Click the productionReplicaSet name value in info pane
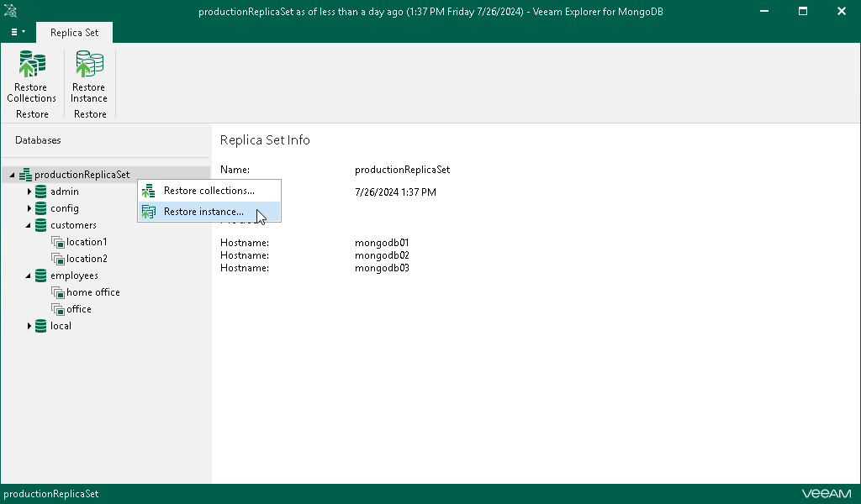Image resolution: width=861 pixels, height=504 pixels. click(402, 170)
